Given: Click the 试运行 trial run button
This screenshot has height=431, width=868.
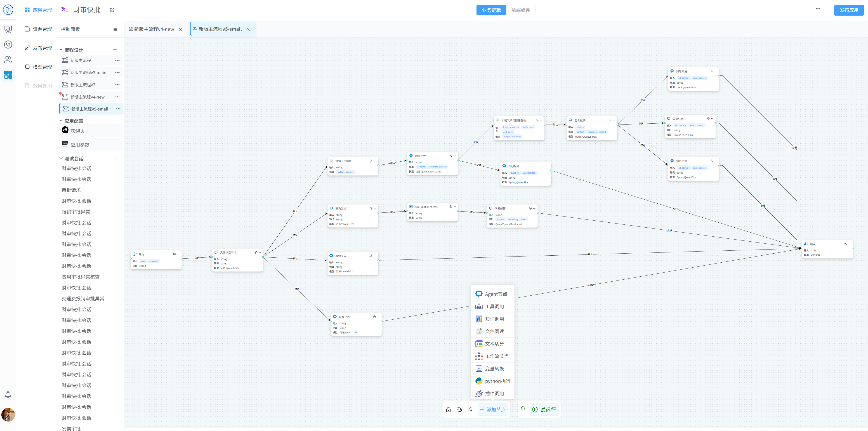Looking at the screenshot, I should 544,410.
